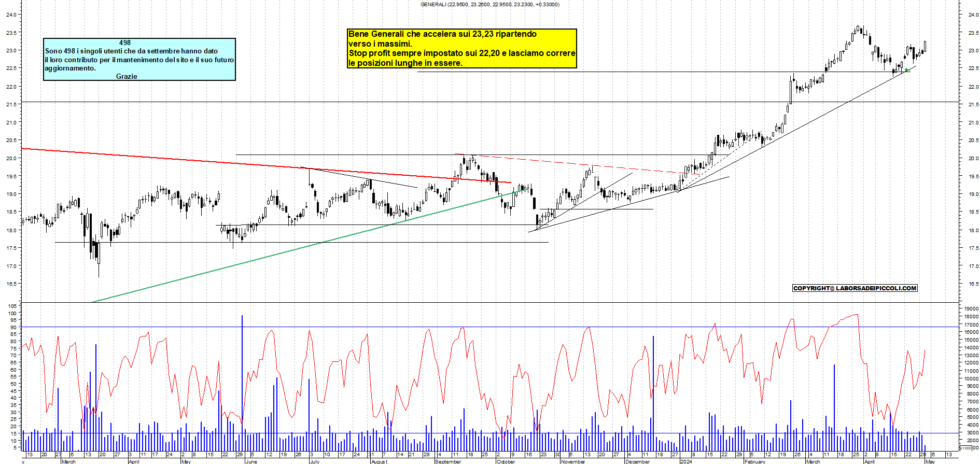The height and width of the screenshot is (464, 980).
Task: Select the green rising trendline
Action: [311, 245]
